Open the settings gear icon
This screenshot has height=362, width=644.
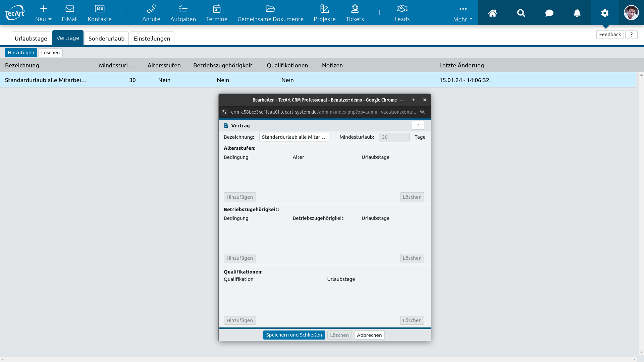pos(604,13)
